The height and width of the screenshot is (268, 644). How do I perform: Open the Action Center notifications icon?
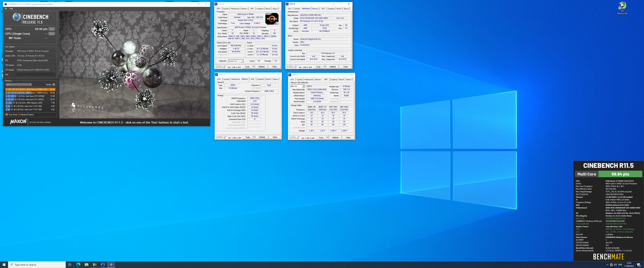(x=639, y=264)
